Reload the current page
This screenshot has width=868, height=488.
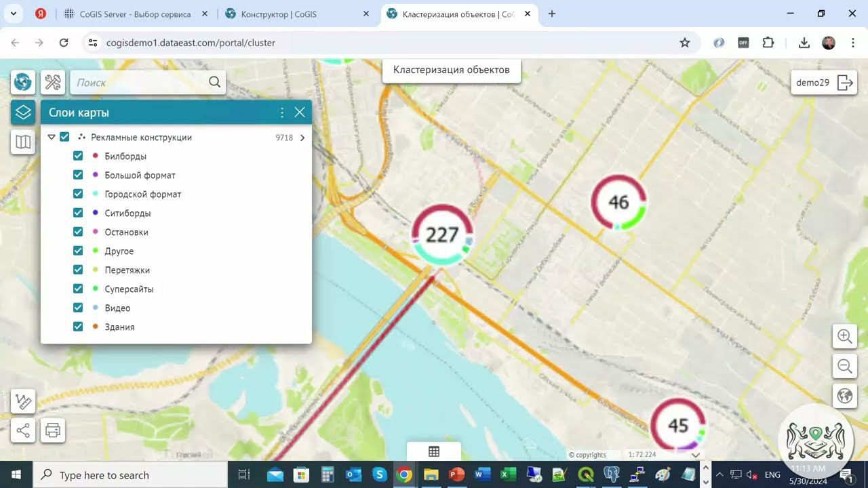[x=64, y=43]
